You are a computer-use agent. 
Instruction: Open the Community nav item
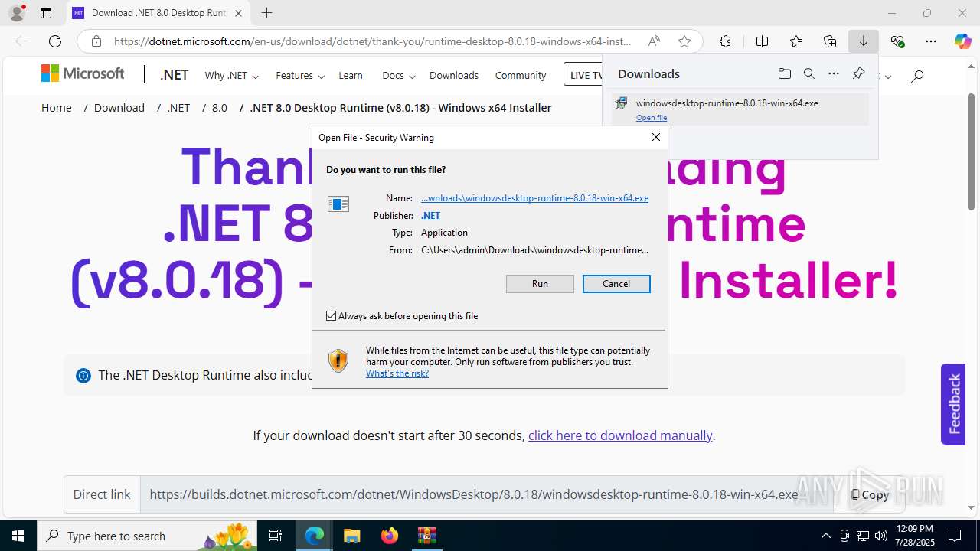(x=521, y=75)
